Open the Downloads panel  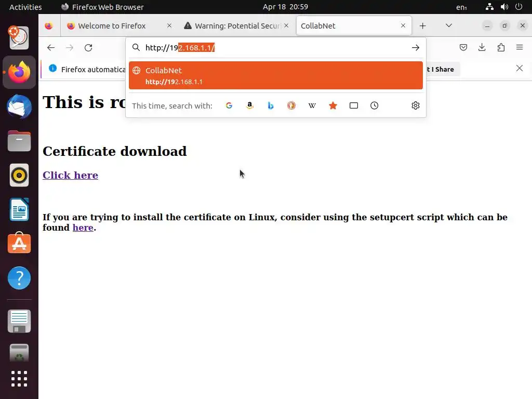coord(482,47)
